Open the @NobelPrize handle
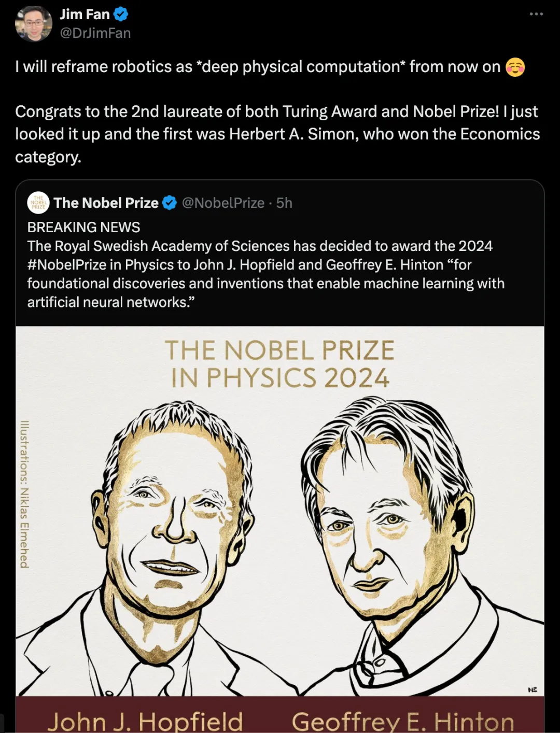560x733 pixels. 223,203
